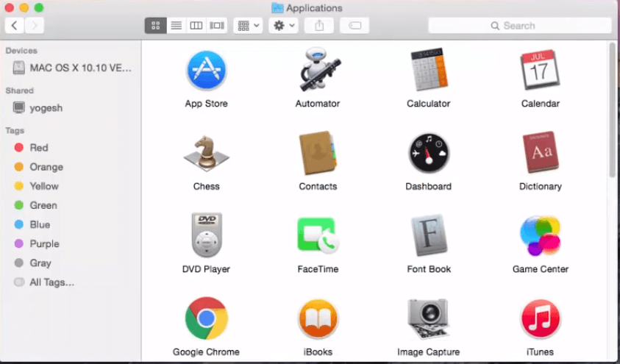Click the Contacts address book icon
Image resolution: width=620 pixels, height=364 pixels.
318,154
